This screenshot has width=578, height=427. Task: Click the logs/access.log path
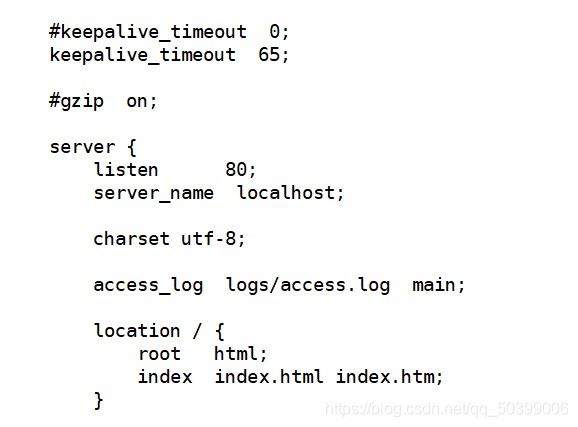[x=308, y=285]
